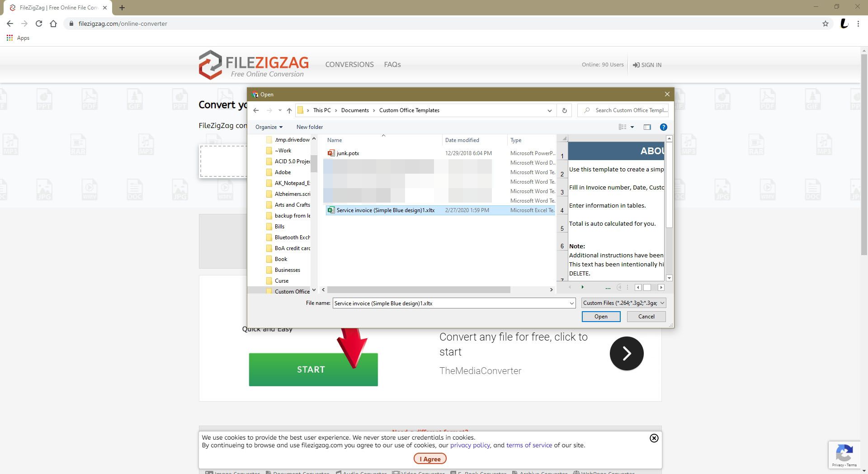Open the Bills folder in tree
868x474 pixels.
(279, 227)
